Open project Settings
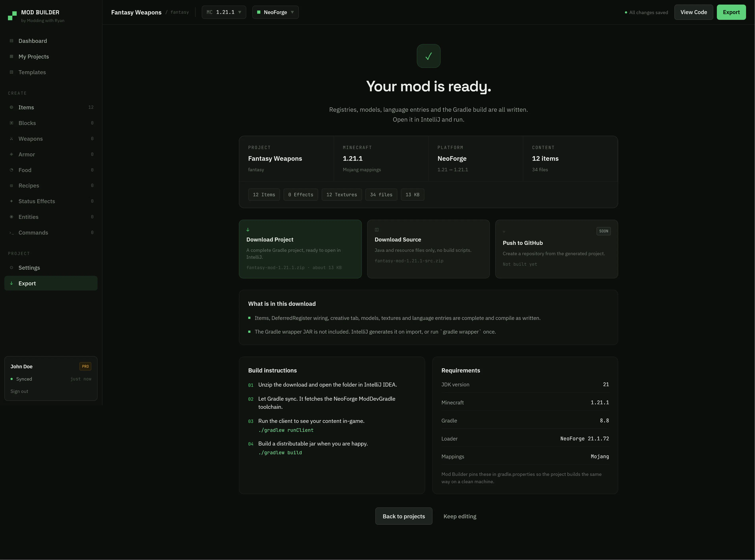Viewport: 755px width, 560px height. pyautogui.click(x=51, y=267)
